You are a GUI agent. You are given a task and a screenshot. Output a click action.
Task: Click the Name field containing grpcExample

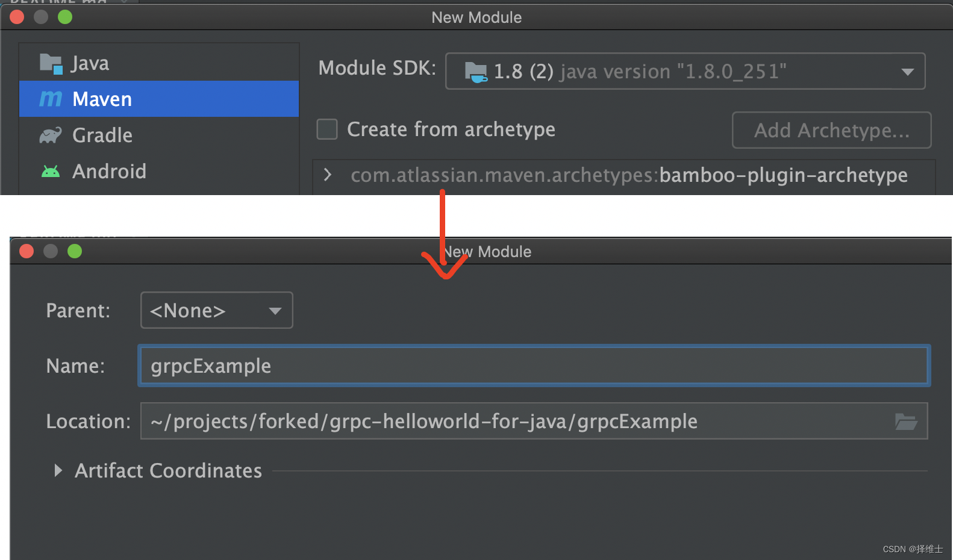point(534,366)
